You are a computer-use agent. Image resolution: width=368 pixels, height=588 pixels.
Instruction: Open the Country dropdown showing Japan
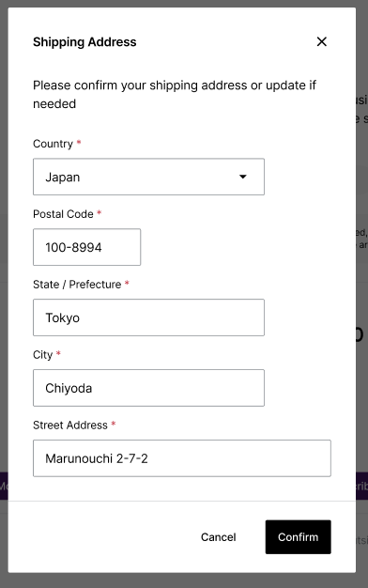point(148,177)
